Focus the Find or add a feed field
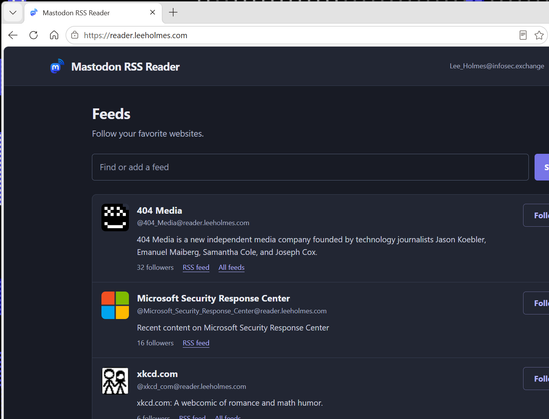 (x=310, y=167)
